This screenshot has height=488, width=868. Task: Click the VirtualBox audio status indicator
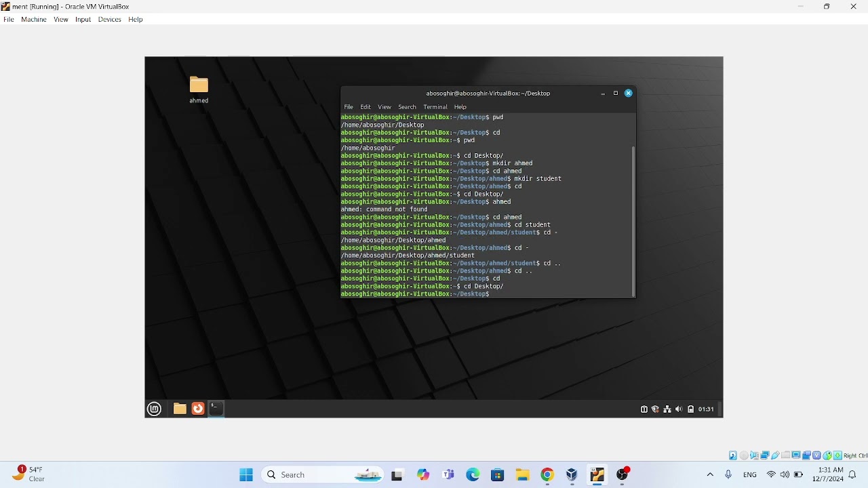[x=754, y=455]
